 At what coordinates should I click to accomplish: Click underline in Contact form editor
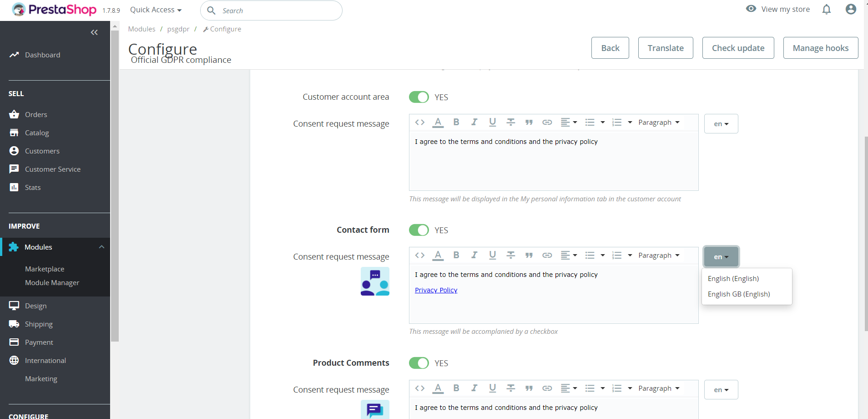coord(492,255)
